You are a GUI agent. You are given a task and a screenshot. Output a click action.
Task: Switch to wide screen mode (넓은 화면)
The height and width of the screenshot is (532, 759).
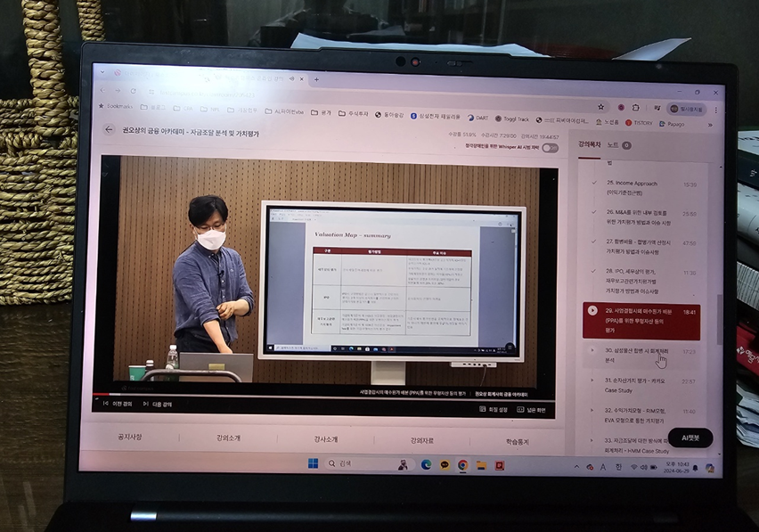(532, 410)
